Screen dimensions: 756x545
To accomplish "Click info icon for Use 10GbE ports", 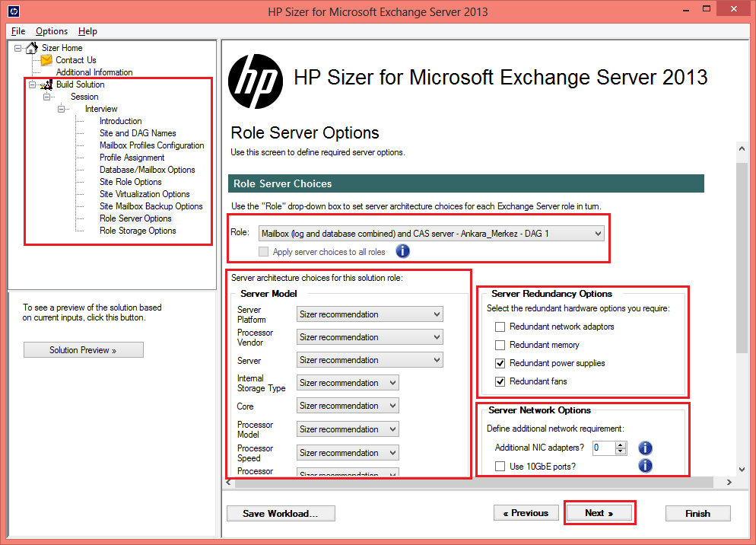I will (x=645, y=466).
